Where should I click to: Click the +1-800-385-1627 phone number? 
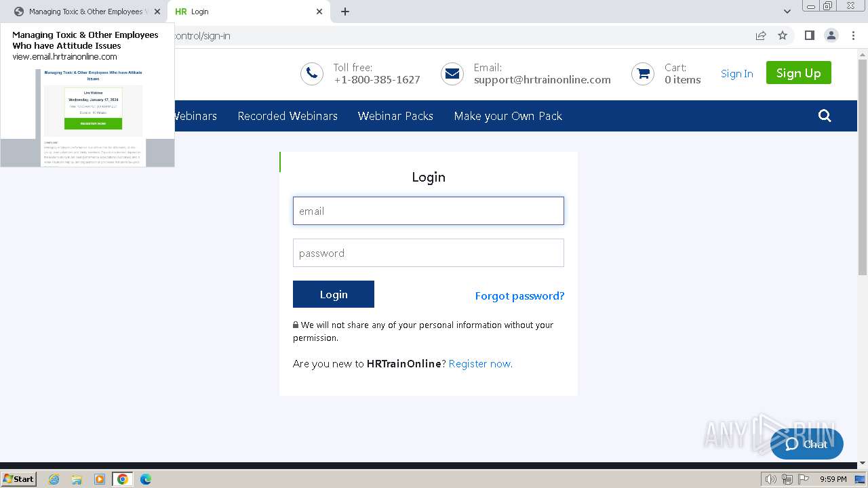coord(377,79)
